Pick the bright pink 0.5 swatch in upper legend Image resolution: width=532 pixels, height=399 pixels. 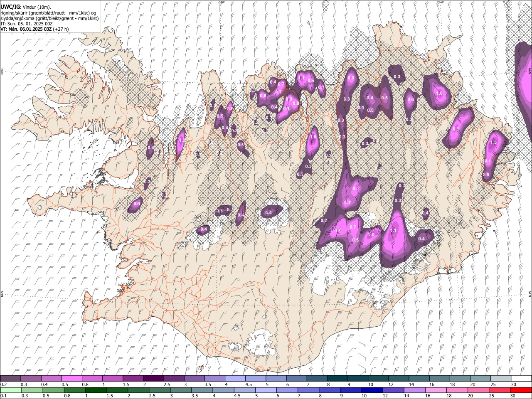pyautogui.click(x=71, y=379)
